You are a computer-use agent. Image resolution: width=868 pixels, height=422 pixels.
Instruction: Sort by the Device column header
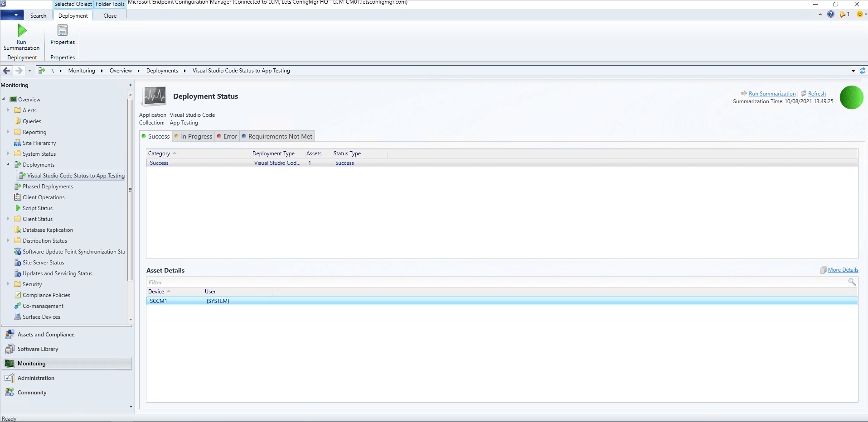tap(175, 292)
